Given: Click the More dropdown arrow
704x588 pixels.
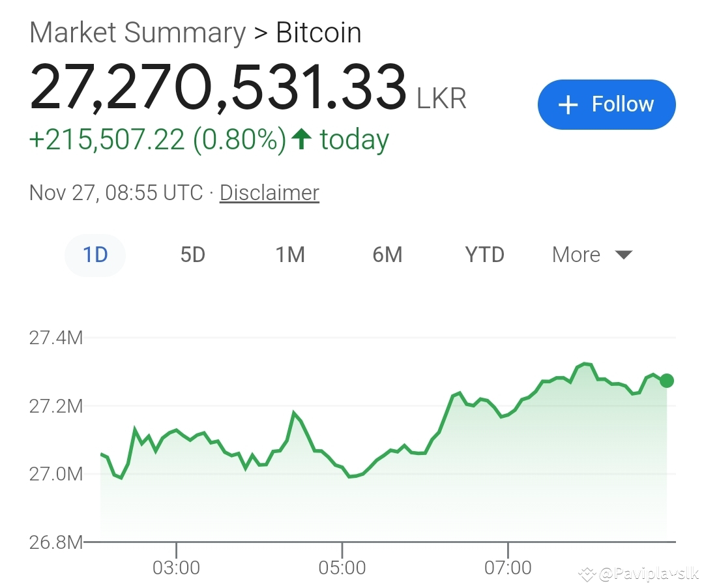Looking at the screenshot, I should pos(624,256).
